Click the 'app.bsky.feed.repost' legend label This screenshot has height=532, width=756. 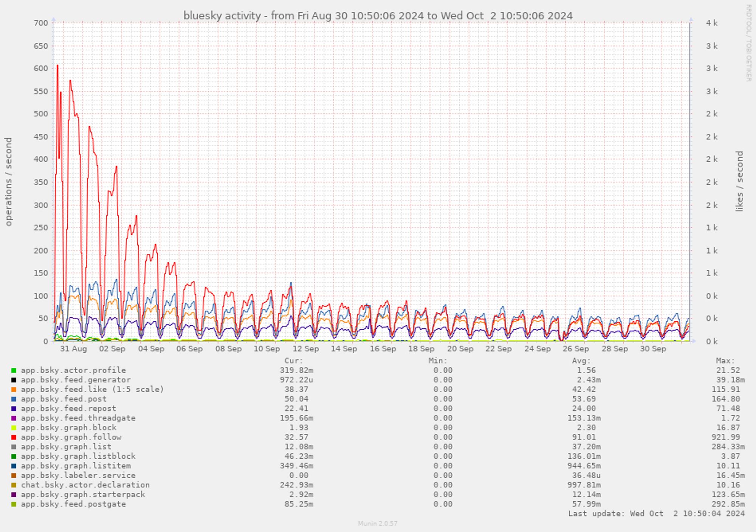pyautogui.click(x=68, y=408)
